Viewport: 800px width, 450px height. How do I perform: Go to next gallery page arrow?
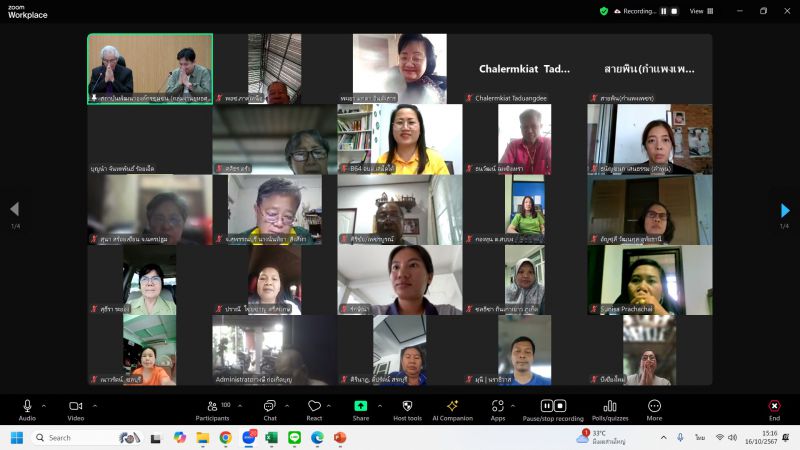785,210
